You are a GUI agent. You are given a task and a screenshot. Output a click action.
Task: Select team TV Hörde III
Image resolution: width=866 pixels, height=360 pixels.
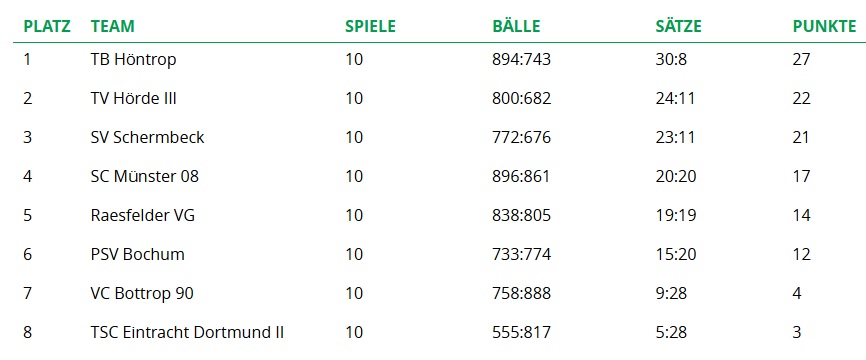coord(134,98)
